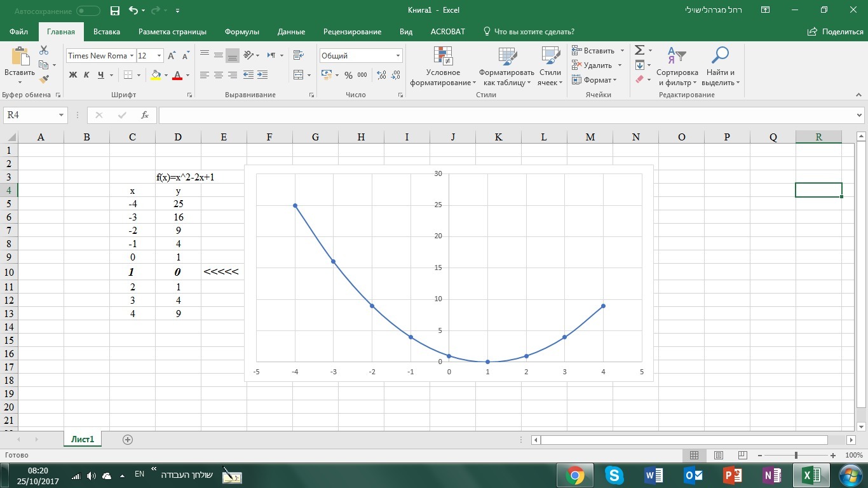Open Skype from the taskbar
The image size is (868, 488).
pos(614,475)
